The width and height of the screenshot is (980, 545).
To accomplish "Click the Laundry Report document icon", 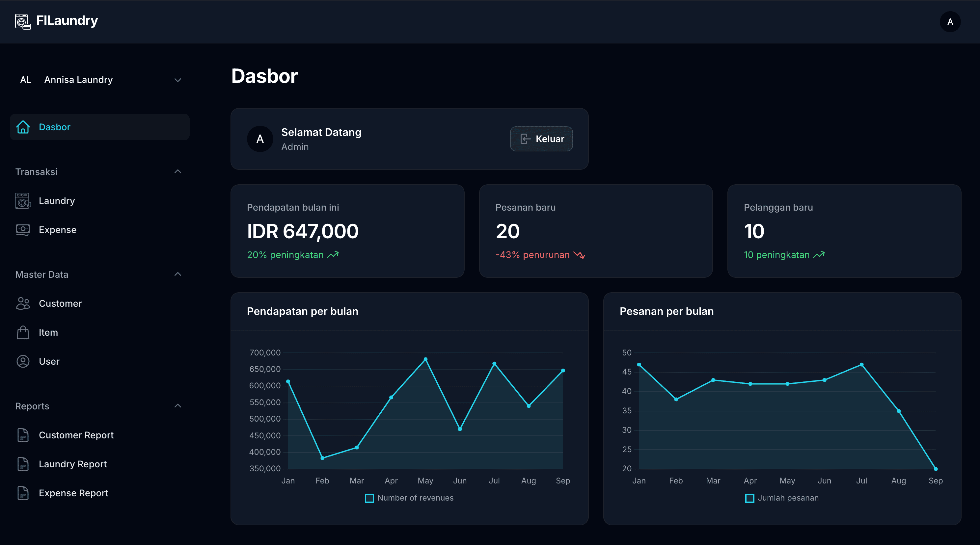I will coord(23,464).
